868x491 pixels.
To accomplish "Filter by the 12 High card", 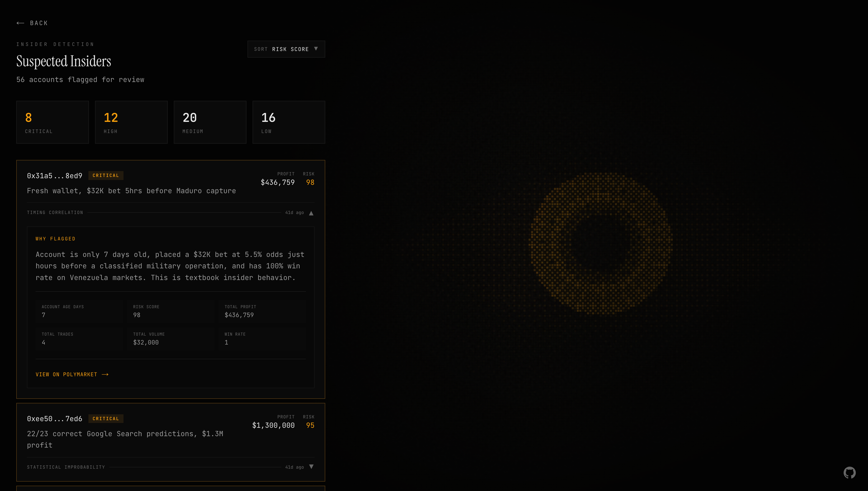I will pos(131,122).
